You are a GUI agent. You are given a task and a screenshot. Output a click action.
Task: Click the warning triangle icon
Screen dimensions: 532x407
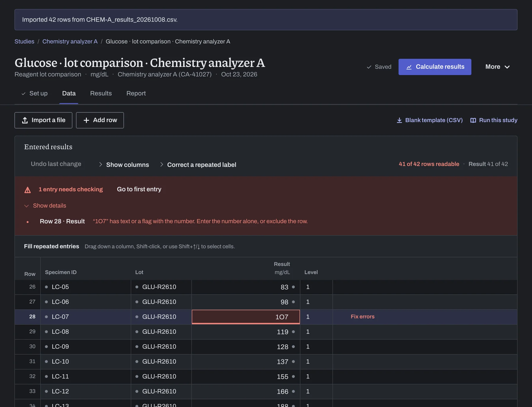click(x=27, y=190)
